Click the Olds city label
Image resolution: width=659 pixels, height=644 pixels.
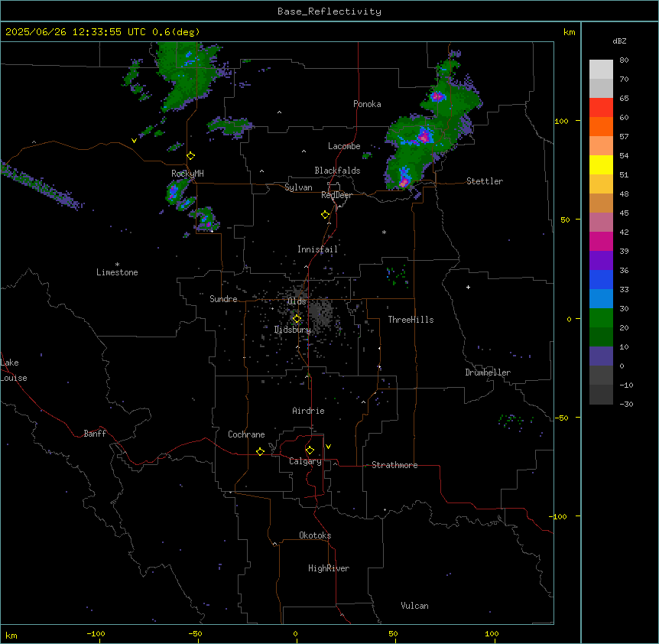click(297, 301)
